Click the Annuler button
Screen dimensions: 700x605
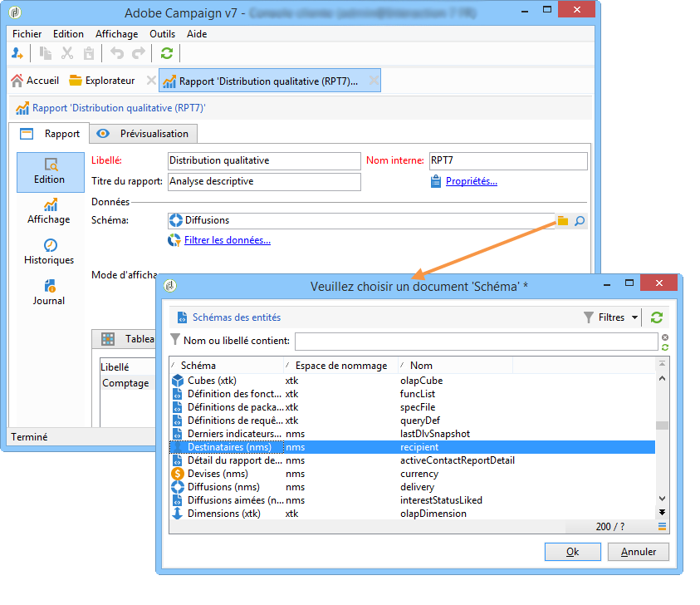pyautogui.click(x=639, y=552)
